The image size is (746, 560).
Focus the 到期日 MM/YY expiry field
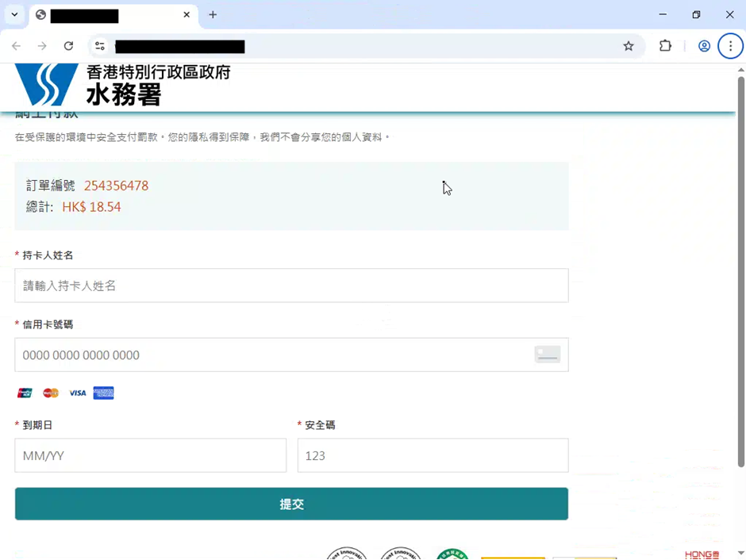pos(150,455)
